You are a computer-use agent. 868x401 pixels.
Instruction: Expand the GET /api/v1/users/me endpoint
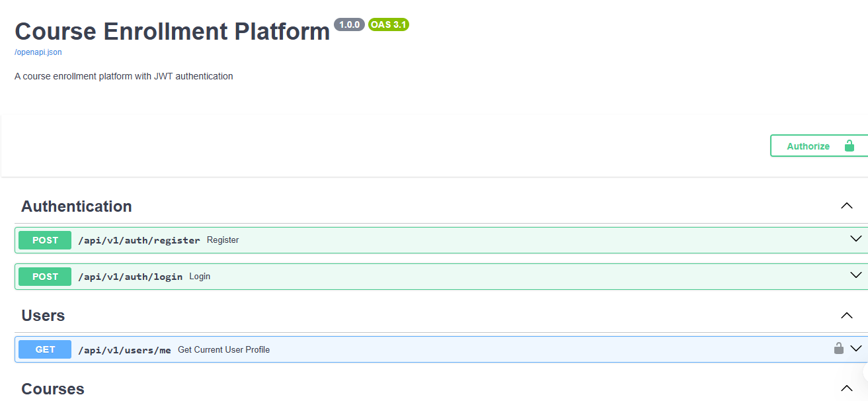856,349
